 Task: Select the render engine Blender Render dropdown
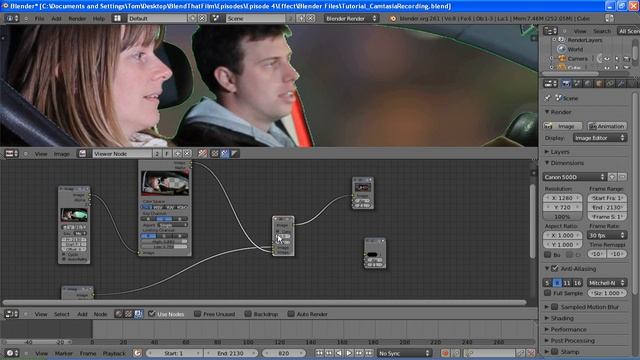(351, 18)
